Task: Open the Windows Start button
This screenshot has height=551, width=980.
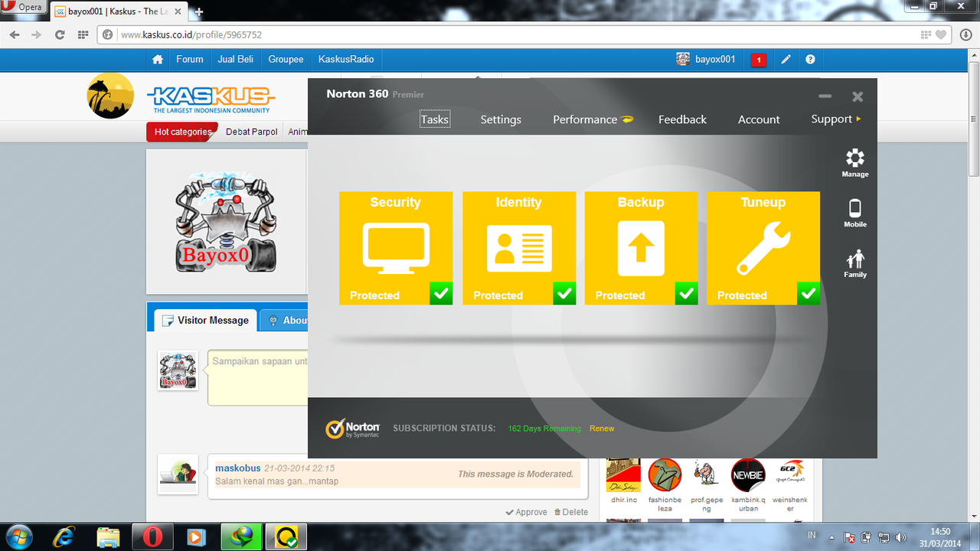Action: click(x=18, y=536)
